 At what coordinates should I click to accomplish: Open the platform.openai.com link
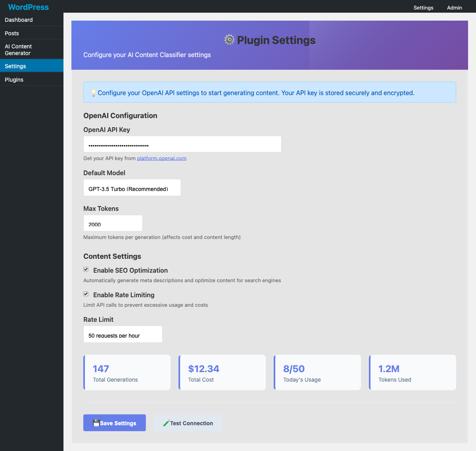(x=161, y=158)
